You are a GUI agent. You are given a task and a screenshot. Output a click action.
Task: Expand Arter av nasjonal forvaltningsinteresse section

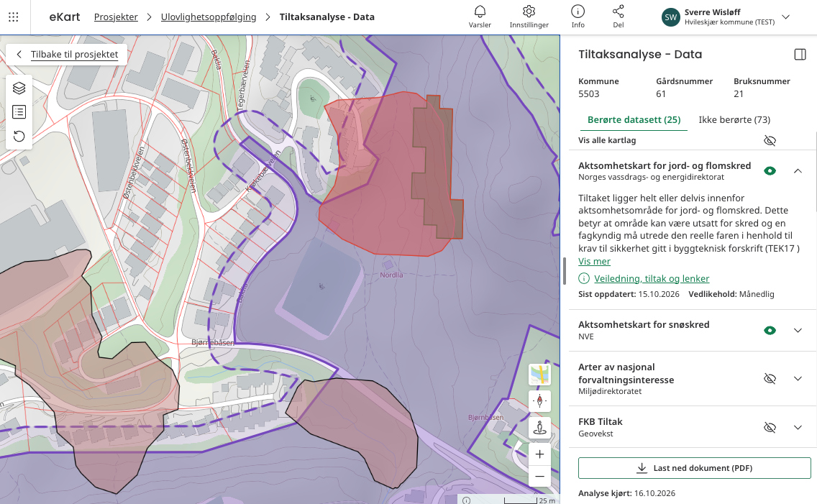[x=798, y=378]
